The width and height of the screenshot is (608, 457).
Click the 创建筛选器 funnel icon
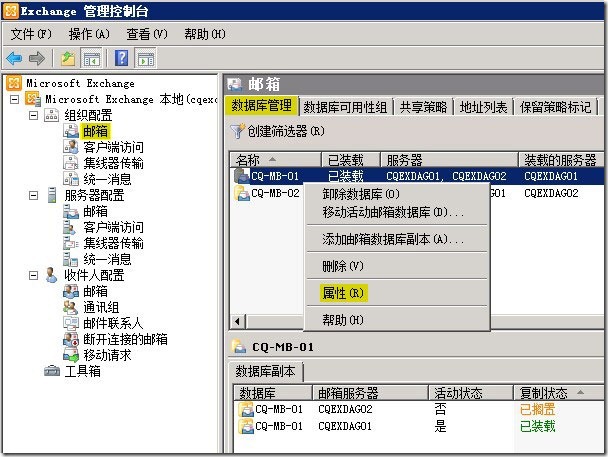[x=237, y=131]
